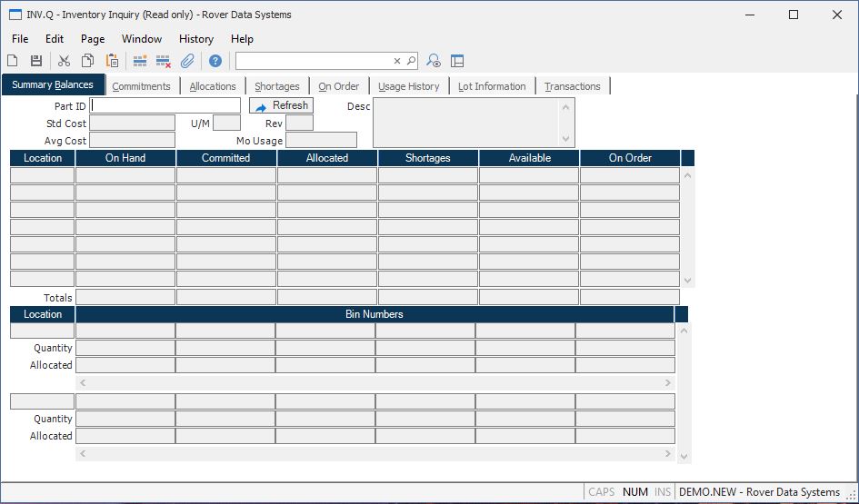Switch to the Commitments tab
859x504 pixels.
[141, 86]
